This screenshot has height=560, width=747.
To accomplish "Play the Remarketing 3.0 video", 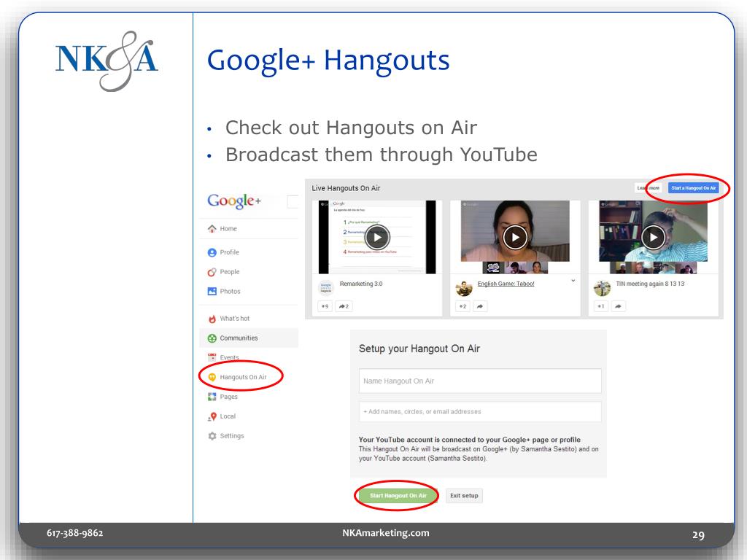I will click(377, 237).
